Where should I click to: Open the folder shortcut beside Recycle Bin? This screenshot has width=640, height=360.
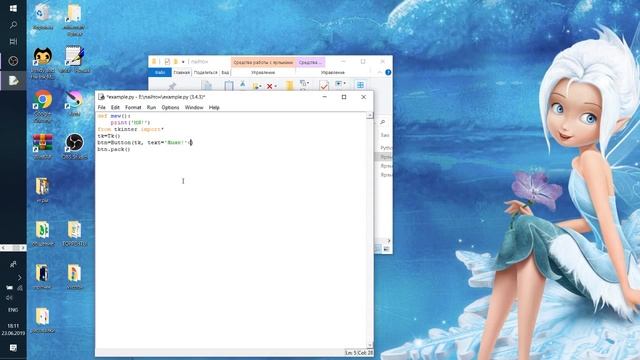click(74, 18)
